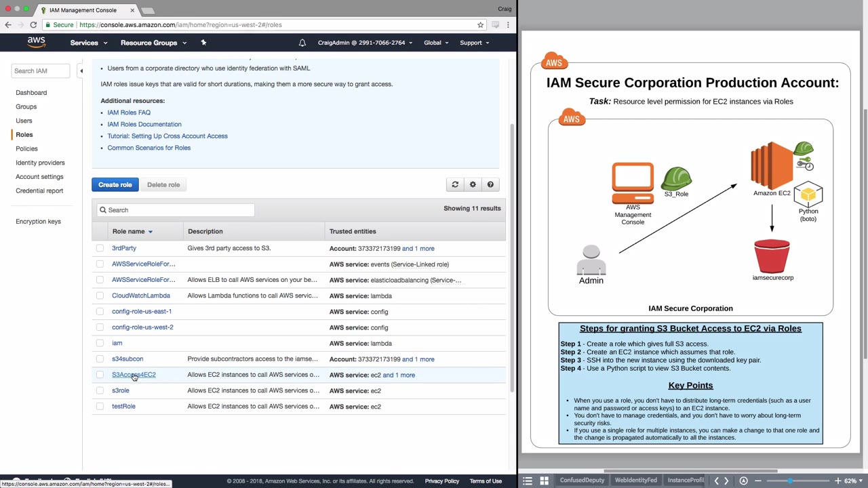
Task: Select the 3rdParty role checkbox
Action: (100, 248)
